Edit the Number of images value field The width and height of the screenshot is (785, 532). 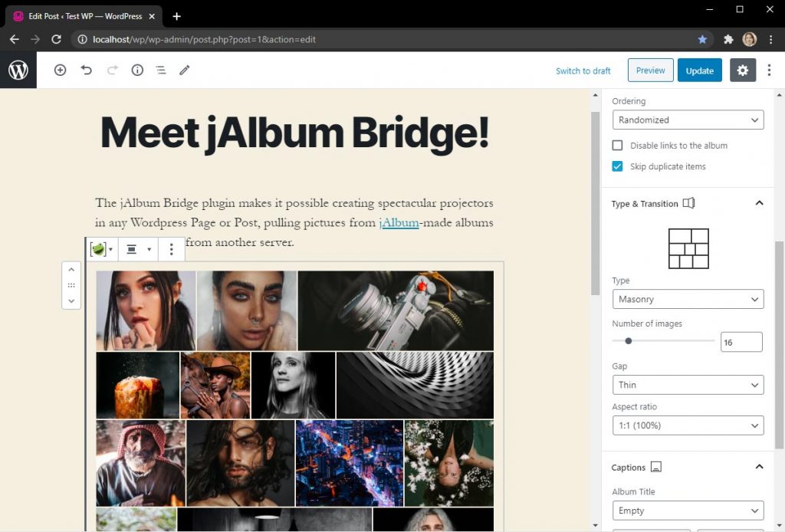tap(741, 342)
